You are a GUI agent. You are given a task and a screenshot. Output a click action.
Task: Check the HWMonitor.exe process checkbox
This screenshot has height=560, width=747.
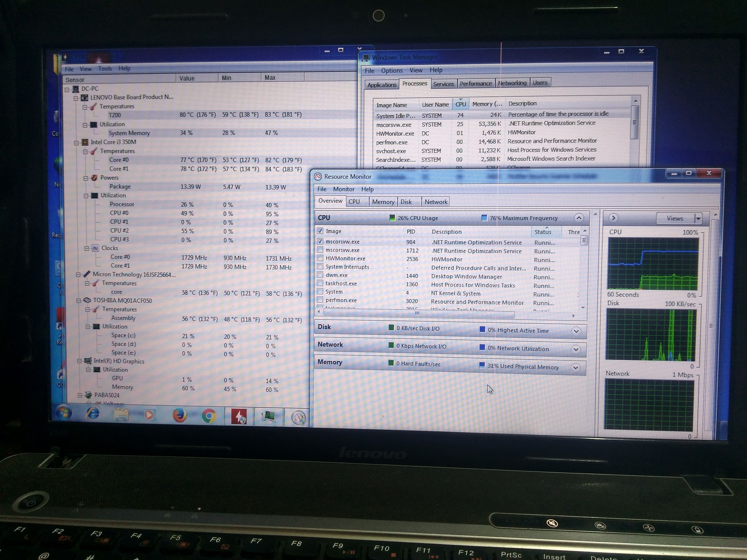click(320, 258)
